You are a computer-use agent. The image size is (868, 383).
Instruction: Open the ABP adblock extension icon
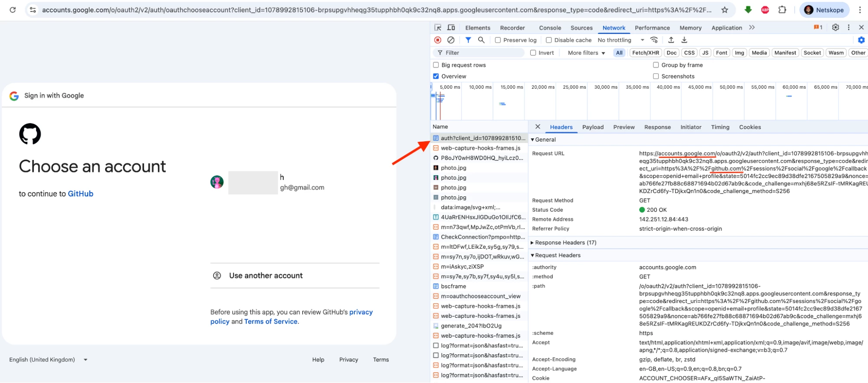[765, 10]
